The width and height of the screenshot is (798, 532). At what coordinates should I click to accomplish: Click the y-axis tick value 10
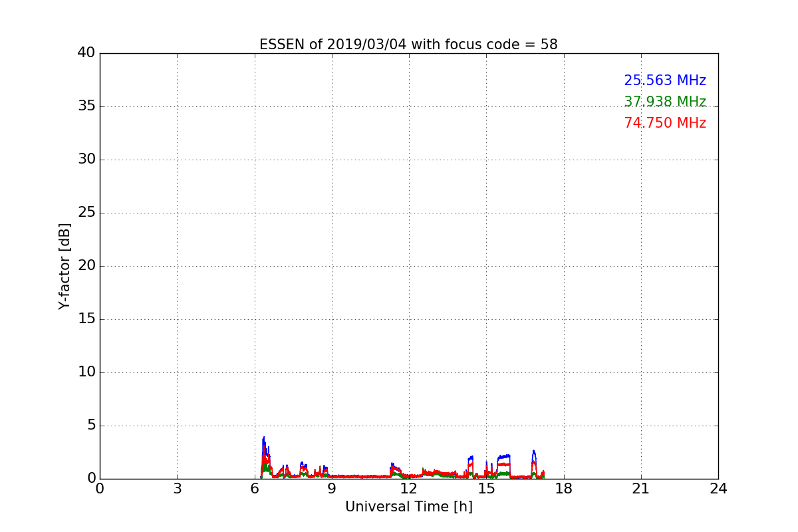[86, 372]
